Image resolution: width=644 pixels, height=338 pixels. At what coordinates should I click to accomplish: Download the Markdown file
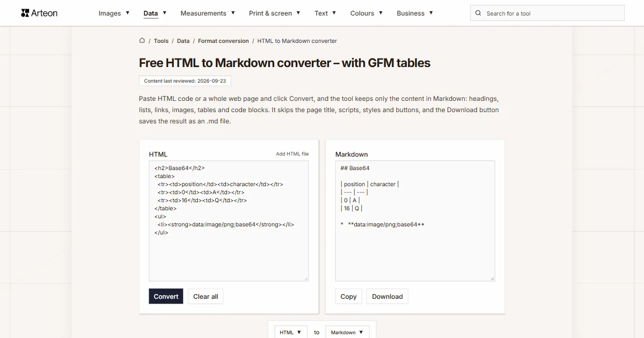point(387,296)
